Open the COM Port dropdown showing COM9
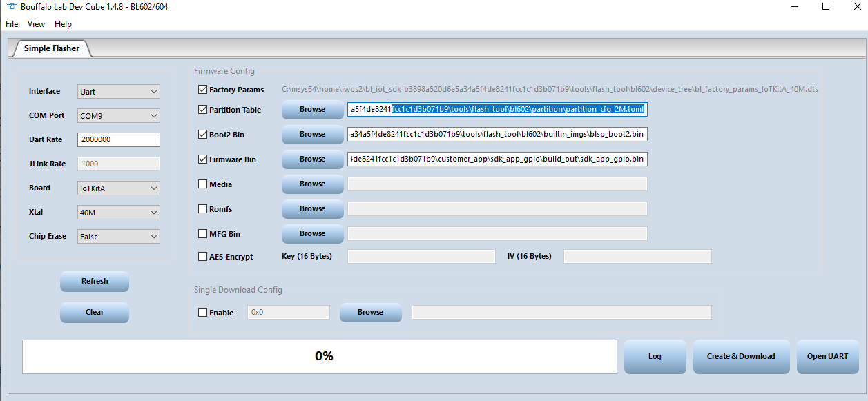Viewport: 868px width, 401px height. 118,115
